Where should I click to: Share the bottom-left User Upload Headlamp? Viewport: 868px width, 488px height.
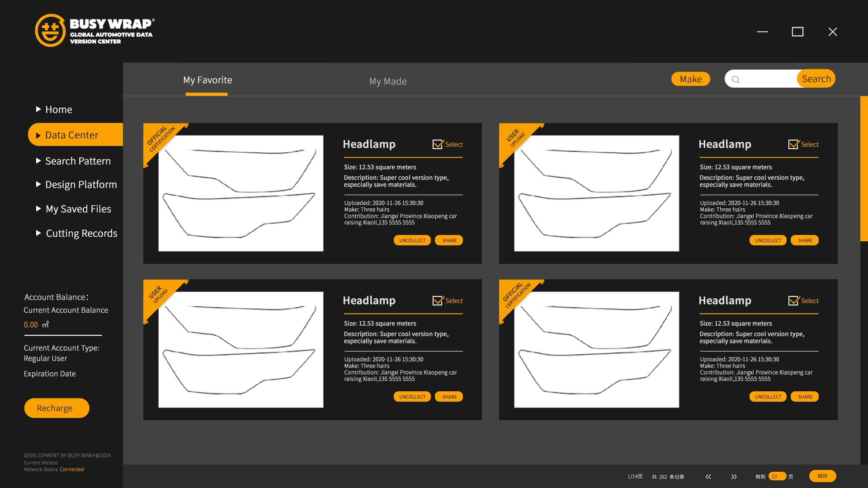[449, 397]
